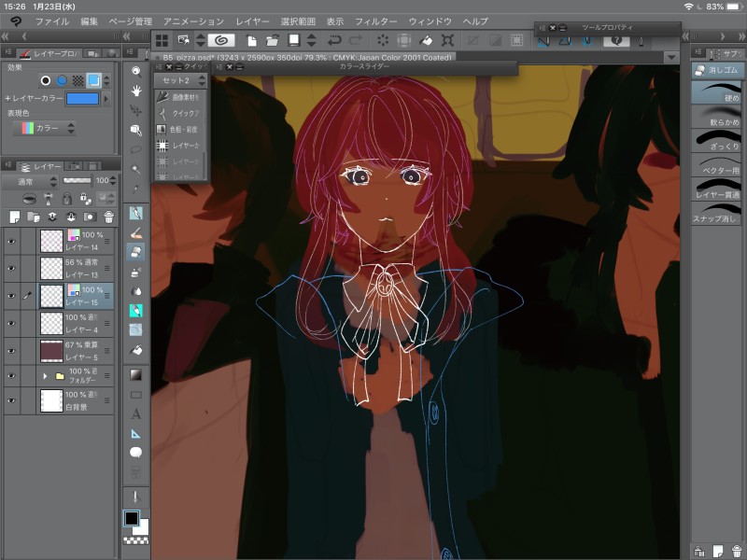Open the ウィンドウ menu
The image size is (747, 560).
coord(430,21)
